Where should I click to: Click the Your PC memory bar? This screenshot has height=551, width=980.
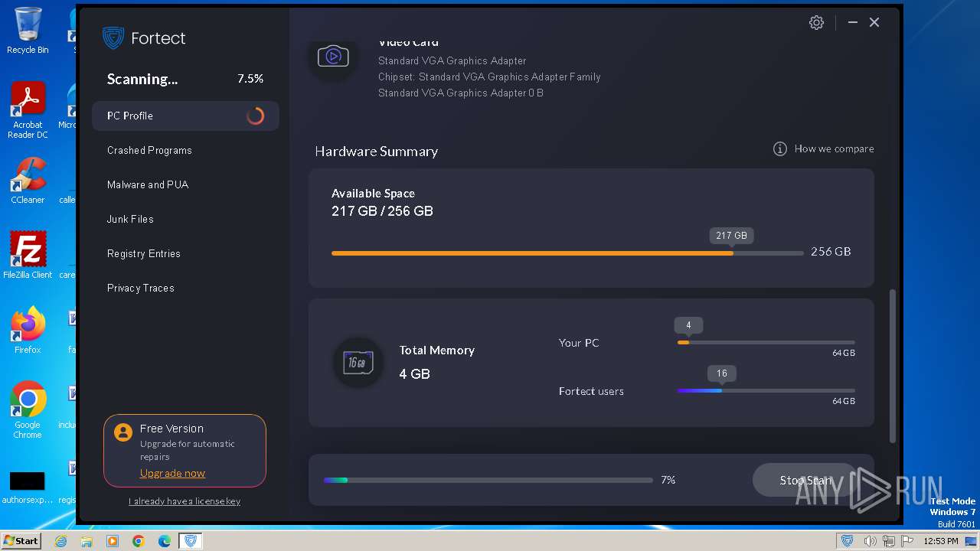click(766, 343)
